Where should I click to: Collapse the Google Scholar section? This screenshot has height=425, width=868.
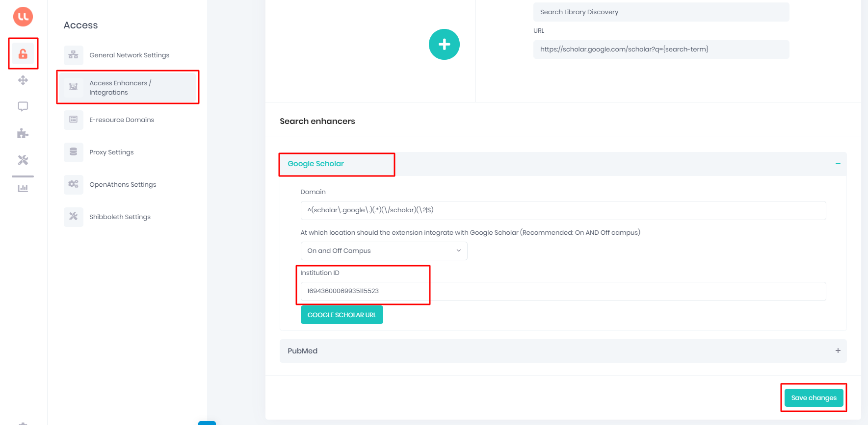(x=838, y=164)
